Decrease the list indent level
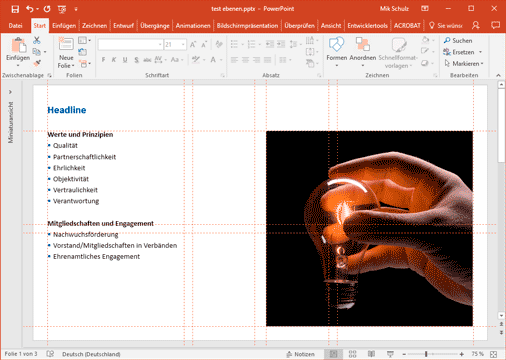Viewport: 506px width, 360px height. (x=270, y=44)
